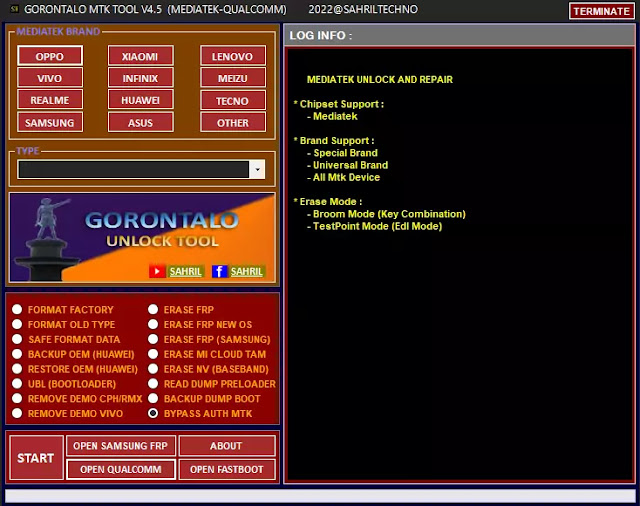Click the YouTube icon beside SAHRIL
Viewport: 640px width, 506px height.
click(157, 271)
